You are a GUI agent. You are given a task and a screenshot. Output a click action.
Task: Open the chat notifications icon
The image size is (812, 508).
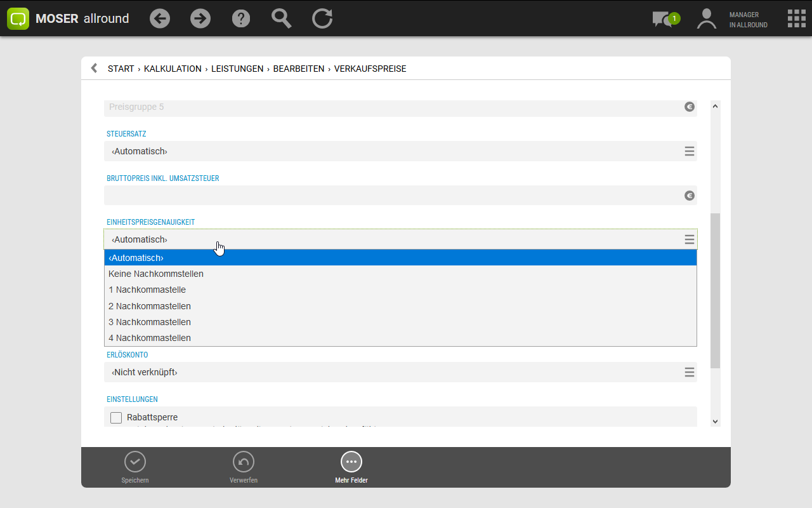pyautogui.click(x=664, y=19)
